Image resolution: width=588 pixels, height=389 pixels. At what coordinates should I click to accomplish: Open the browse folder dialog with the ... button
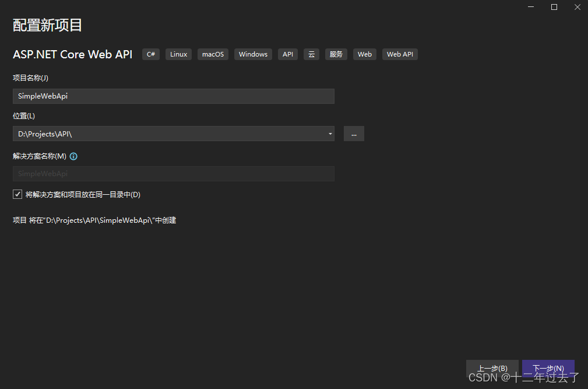353,134
